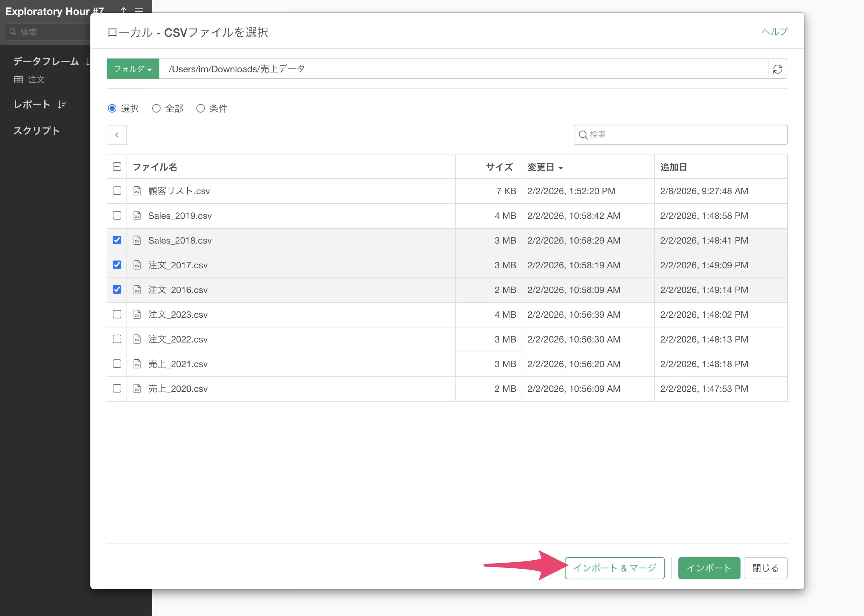Click the upload arrow icon beside project title
Screen dimensions: 864x616
(124, 9)
